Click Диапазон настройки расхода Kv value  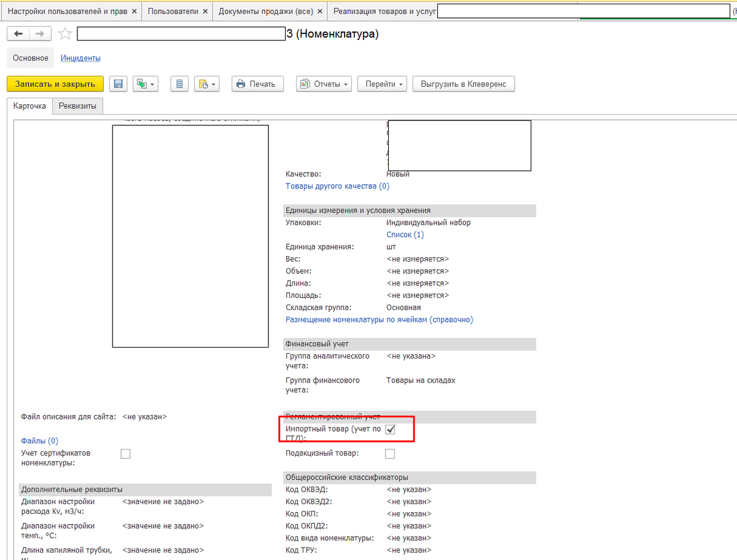163,502
